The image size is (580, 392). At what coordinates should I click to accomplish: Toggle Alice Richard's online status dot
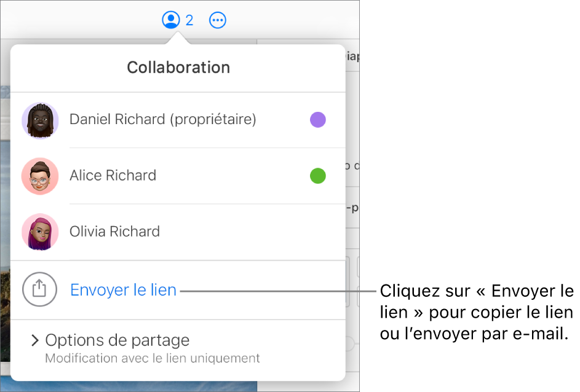pyautogui.click(x=318, y=176)
